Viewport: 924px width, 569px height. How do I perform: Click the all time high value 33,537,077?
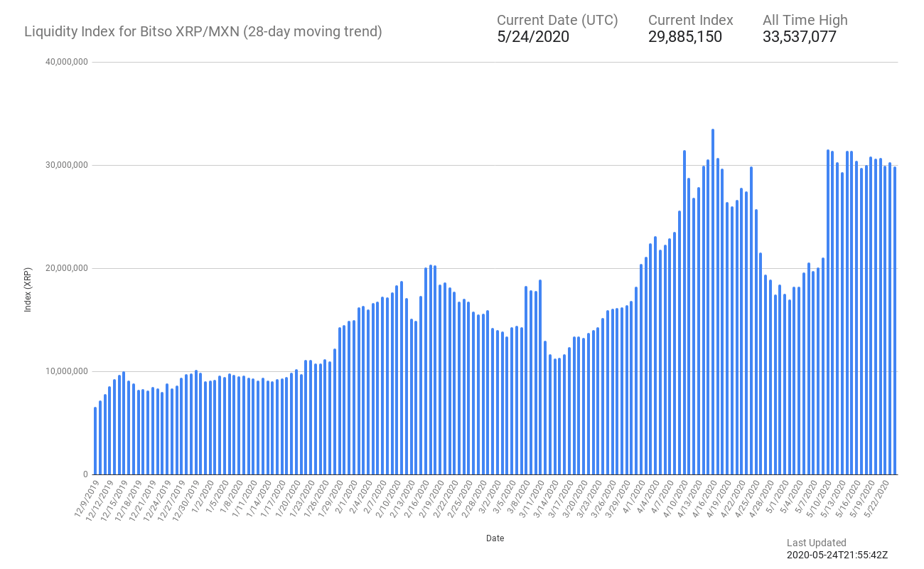coord(799,37)
